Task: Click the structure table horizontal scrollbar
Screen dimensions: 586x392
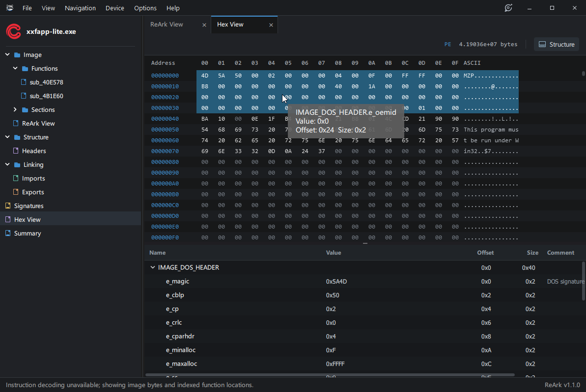Action: click(330, 374)
